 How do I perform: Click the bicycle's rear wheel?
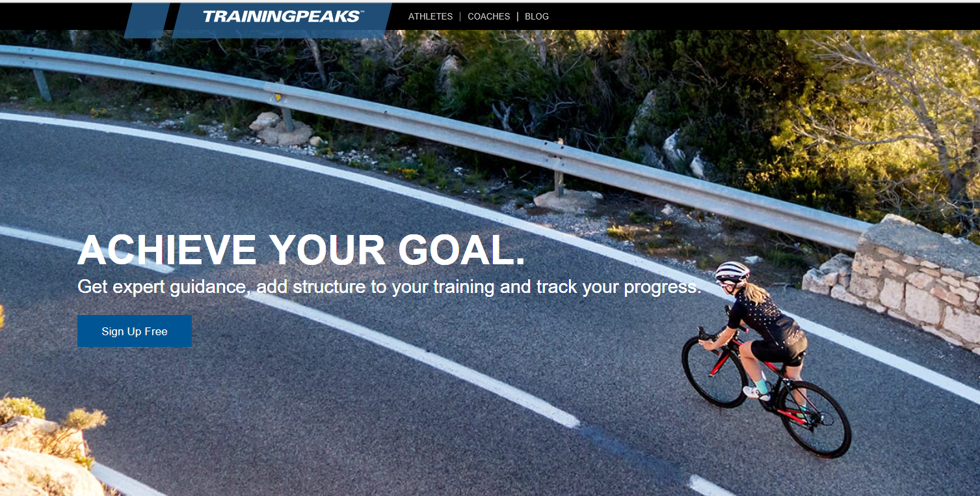814,420
